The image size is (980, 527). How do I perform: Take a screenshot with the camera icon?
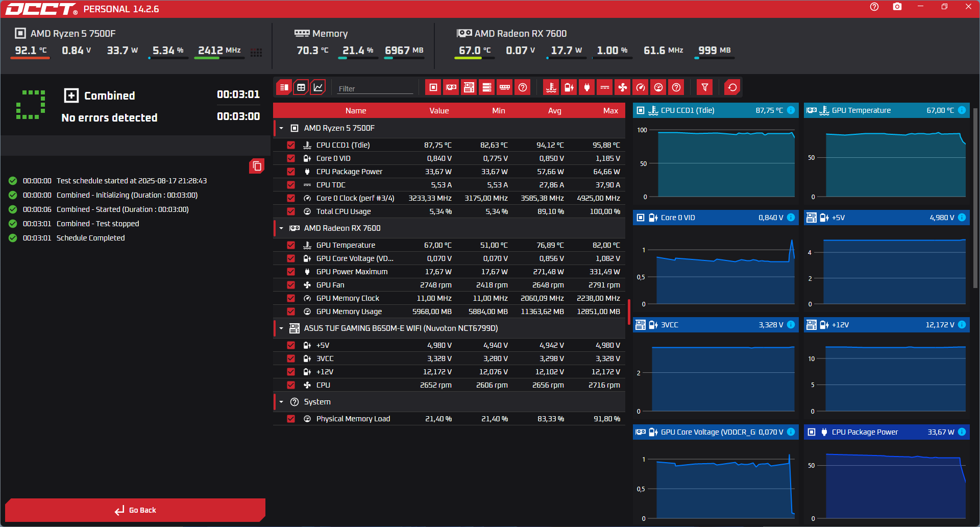pos(897,7)
